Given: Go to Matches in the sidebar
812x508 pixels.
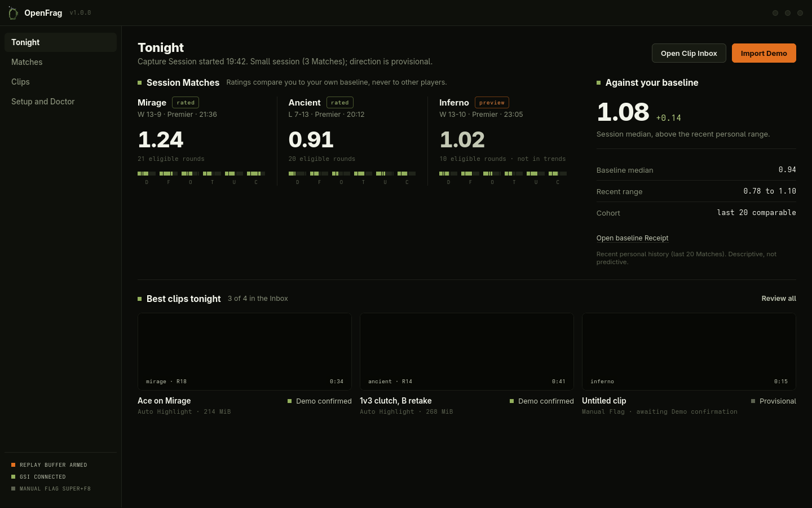Looking at the screenshot, I should pyautogui.click(x=60, y=62).
